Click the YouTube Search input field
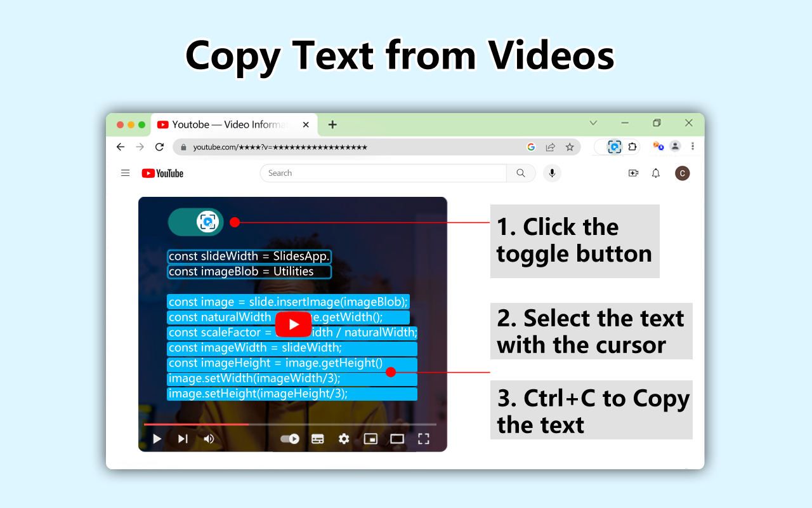The width and height of the screenshot is (812, 508). [383, 173]
